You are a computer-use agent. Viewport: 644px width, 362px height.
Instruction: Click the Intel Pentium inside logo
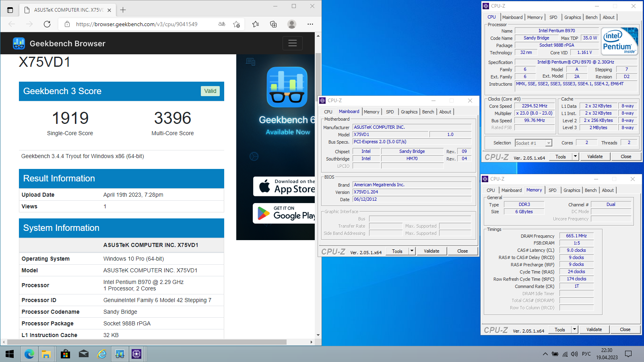[x=619, y=41]
